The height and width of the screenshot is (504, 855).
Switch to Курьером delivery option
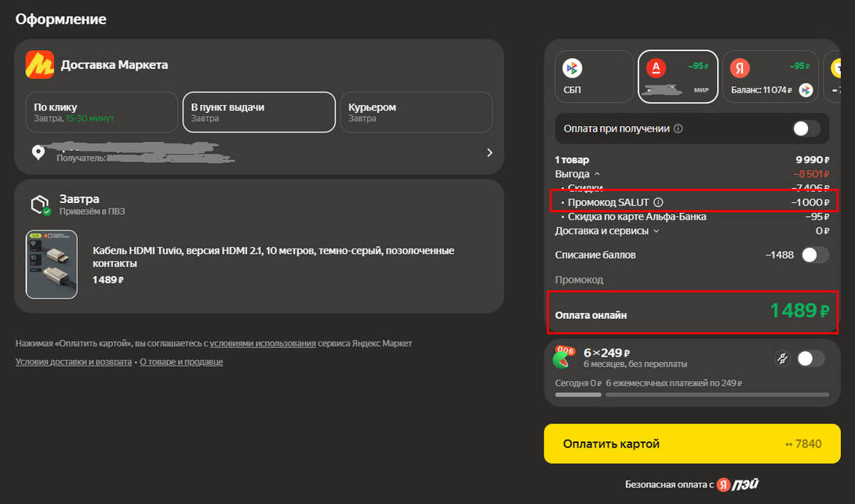tap(415, 112)
